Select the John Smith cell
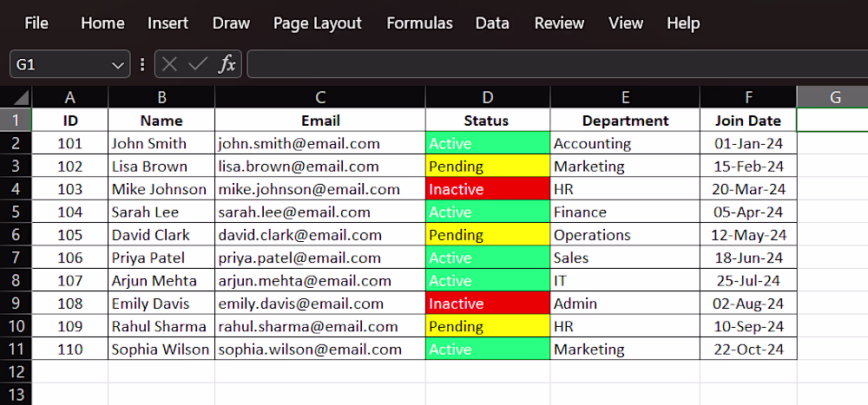868x405 pixels. click(x=161, y=143)
